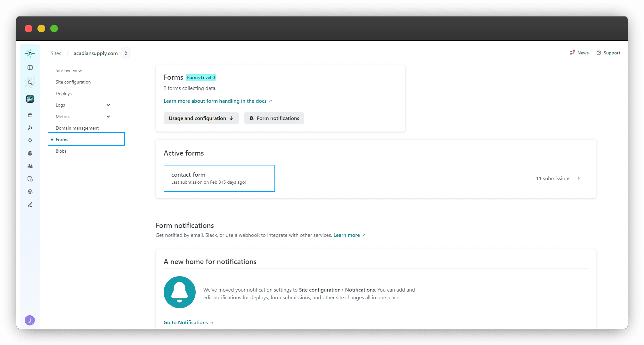
Task: Go to Sites breadcrumb
Action: pos(56,53)
